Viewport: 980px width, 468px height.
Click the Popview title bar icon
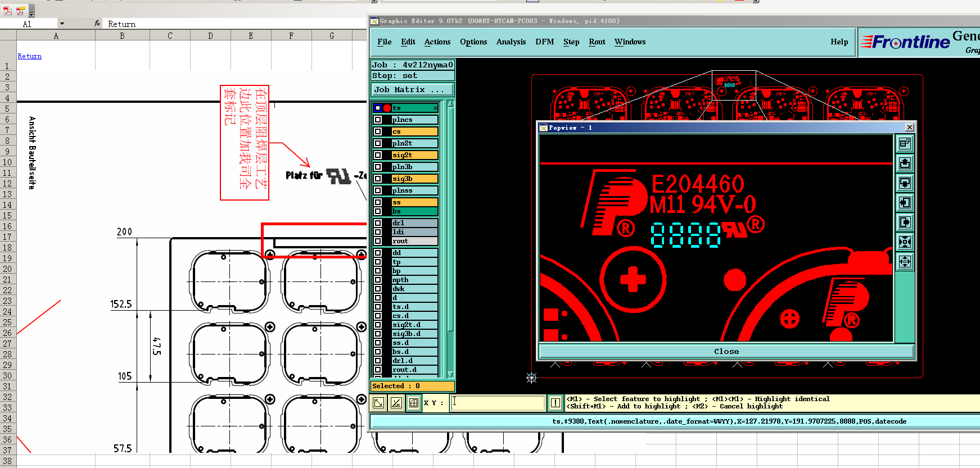pyautogui.click(x=543, y=128)
